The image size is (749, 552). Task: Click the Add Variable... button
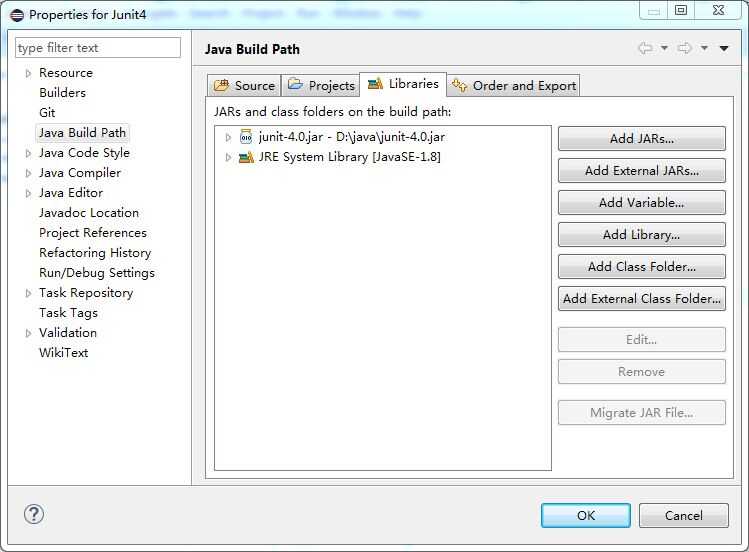pos(642,202)
